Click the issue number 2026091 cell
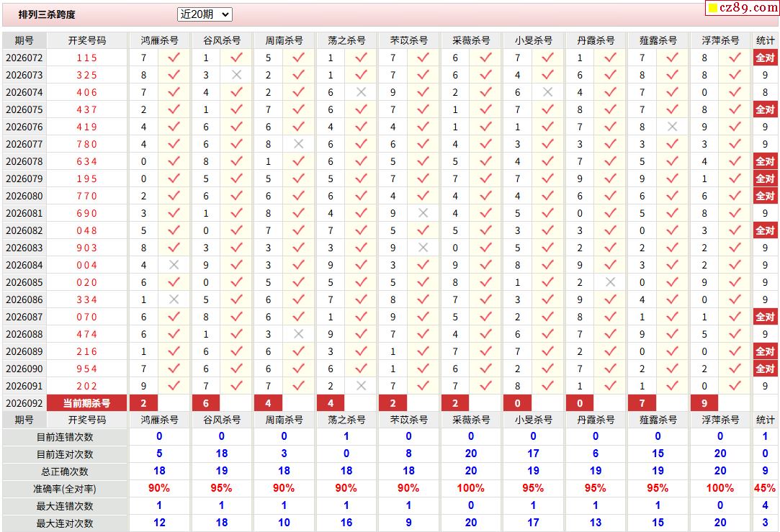The height and width of the screenshot is (532, 780). coord(24,386)
